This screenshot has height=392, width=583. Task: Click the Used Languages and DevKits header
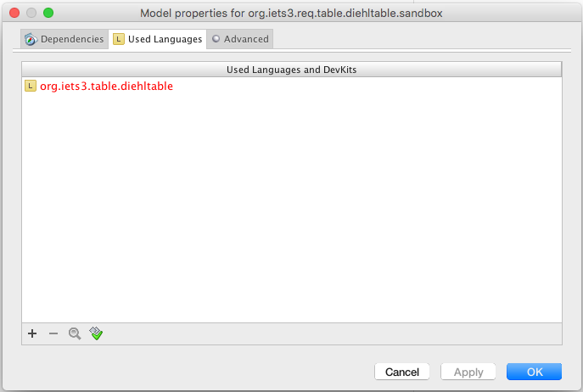click(x=291, y=69)
